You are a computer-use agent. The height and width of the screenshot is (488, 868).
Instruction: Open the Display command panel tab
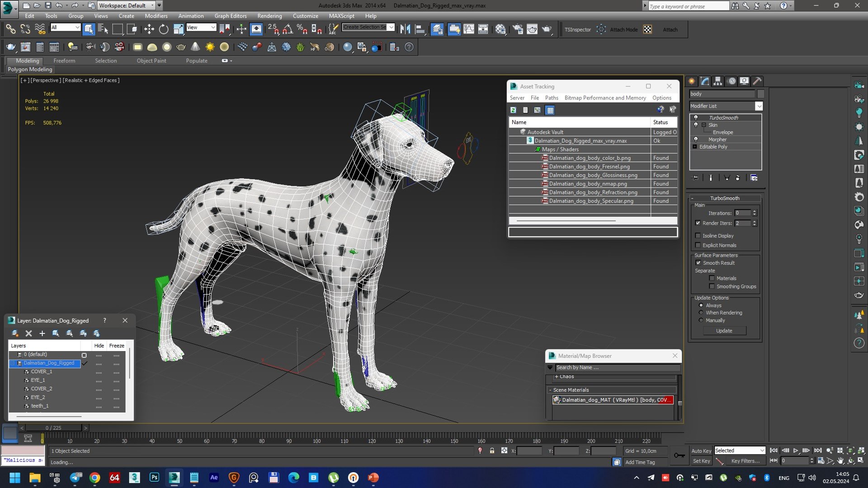(x=744, y=81)
